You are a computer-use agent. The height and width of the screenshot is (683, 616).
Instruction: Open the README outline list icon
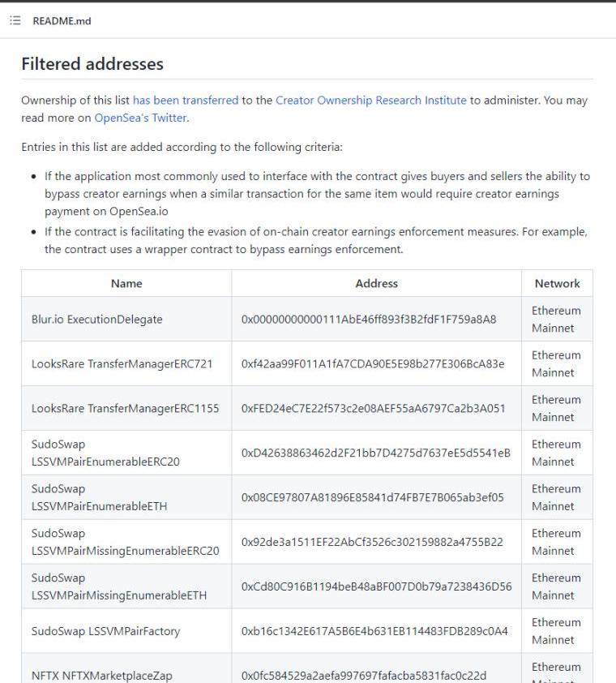tap(15, 21)
